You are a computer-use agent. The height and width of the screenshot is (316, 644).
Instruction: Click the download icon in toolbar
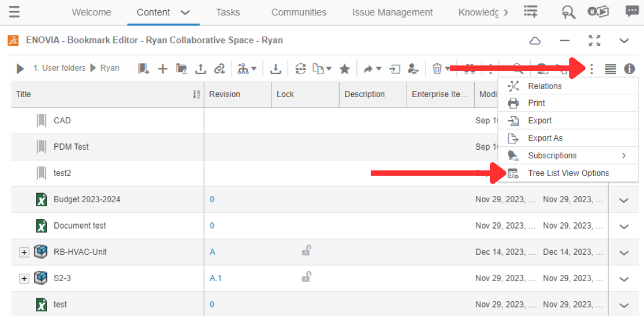[276, 69]
